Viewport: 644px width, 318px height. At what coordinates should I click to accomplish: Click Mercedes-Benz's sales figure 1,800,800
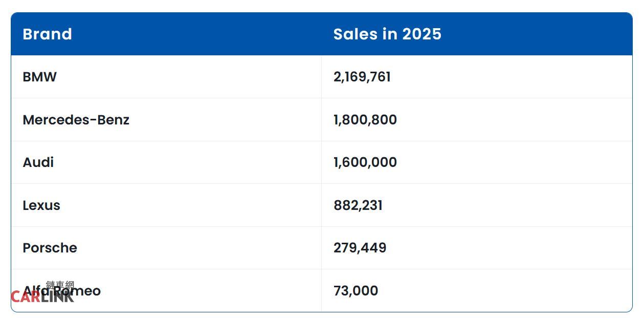(365, 120)
